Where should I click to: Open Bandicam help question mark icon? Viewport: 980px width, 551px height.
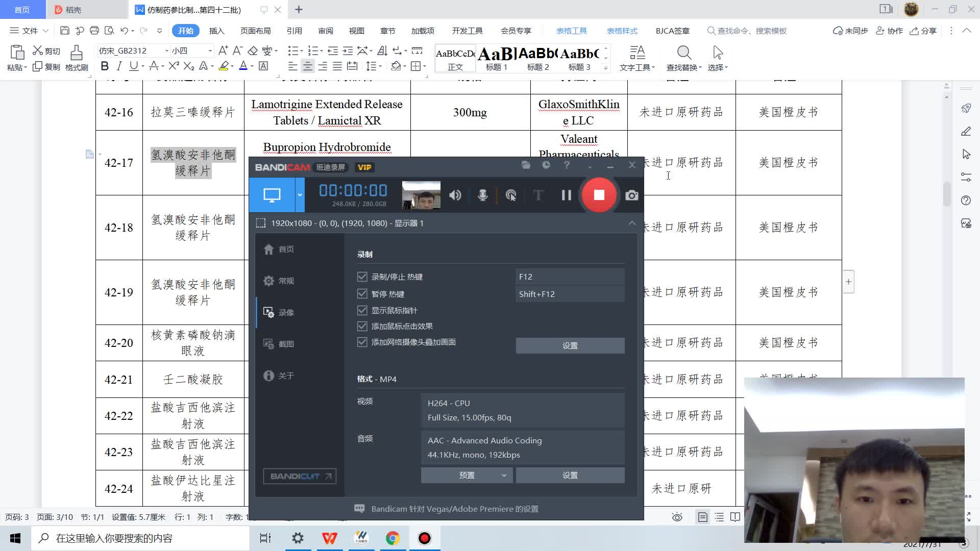click(567, 165)
